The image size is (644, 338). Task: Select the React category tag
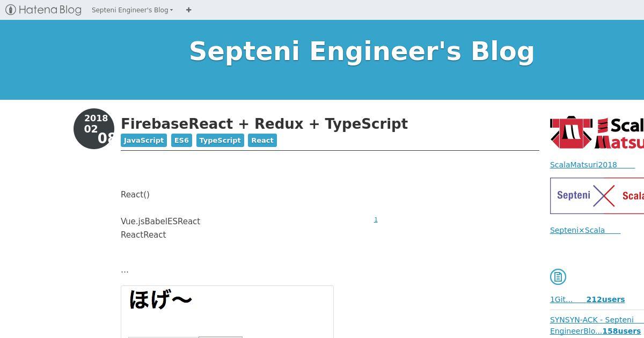tap(262, 141)
